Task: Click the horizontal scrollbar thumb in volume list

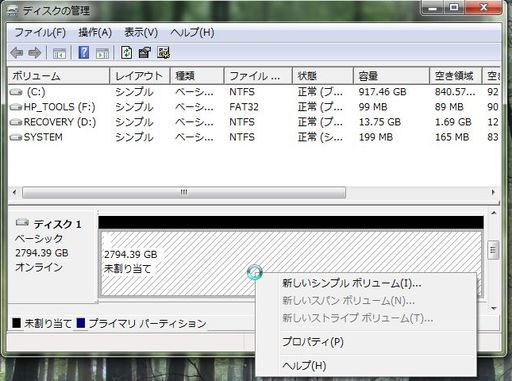Action: click(184, 192)
